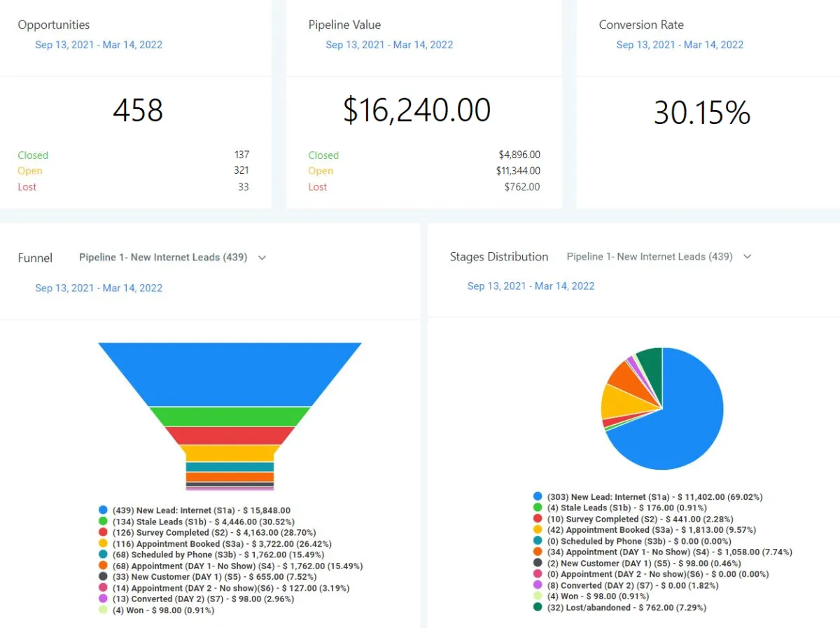Toggle purple swatch for (13) Converted
The height and width of the screenshot is (628, 840).
click(104, 599)
